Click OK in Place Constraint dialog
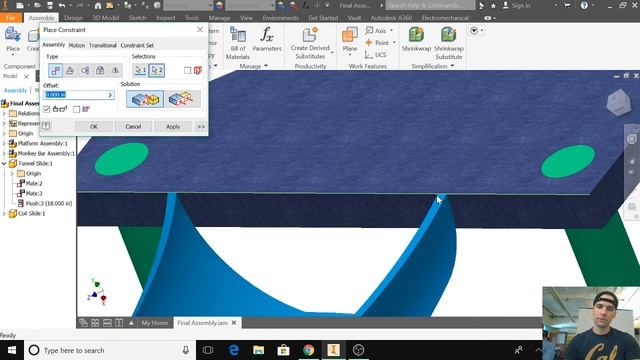The image size is (640, 360). pyautogui.click(x=93, y=127)
